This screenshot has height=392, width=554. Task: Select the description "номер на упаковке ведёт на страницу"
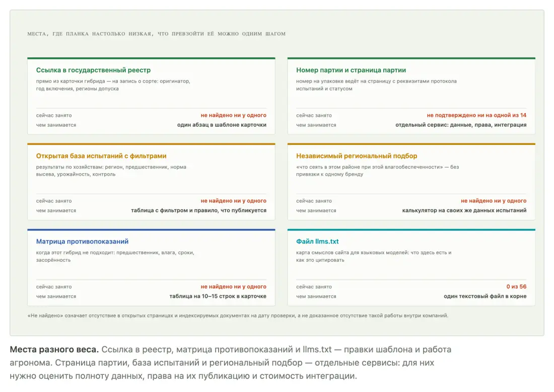[x=344, y=81]
